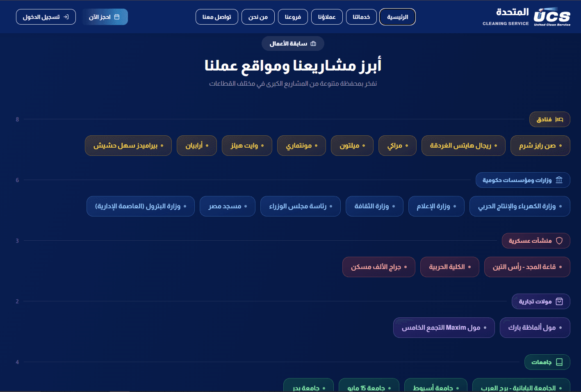Click the shield icon beside منشآت عسكرية

[559, 241]
